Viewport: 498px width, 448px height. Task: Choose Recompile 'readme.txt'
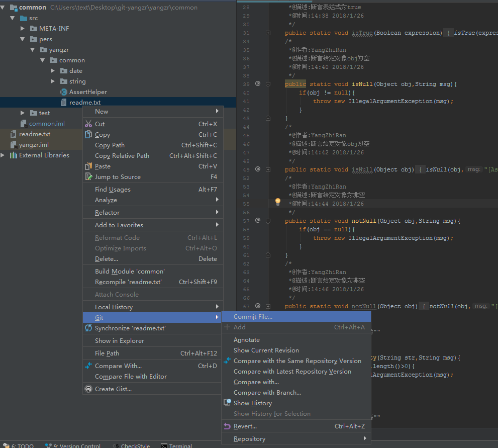coord(153,282)
